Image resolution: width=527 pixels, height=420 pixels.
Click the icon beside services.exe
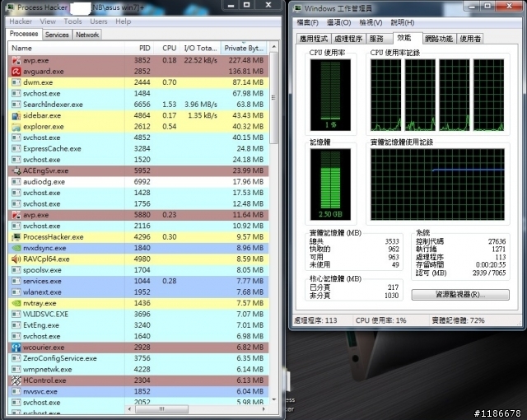pyautogui.click(x=16, y=281)
